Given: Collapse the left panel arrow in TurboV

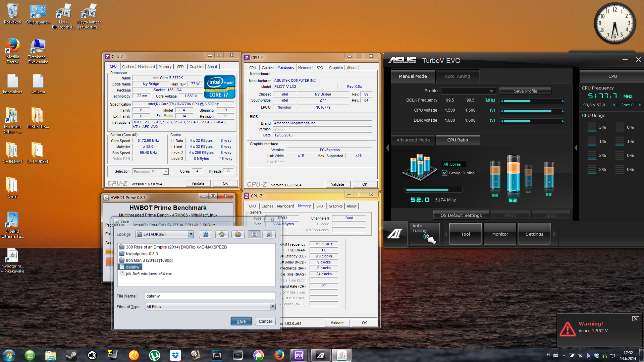Looking at the screenshot, I should tap(387, 148).
